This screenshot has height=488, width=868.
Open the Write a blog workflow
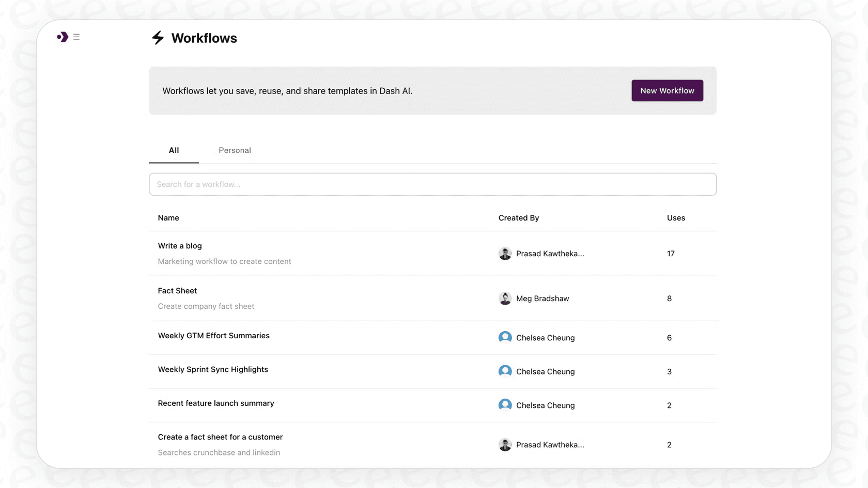click(x=180, y=246)
